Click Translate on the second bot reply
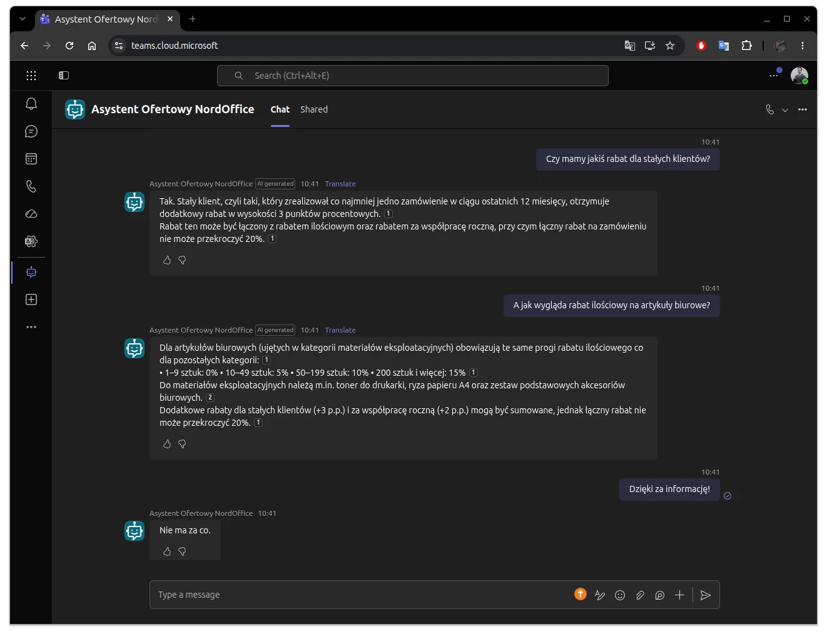827x644 pixels. point(340,330)
